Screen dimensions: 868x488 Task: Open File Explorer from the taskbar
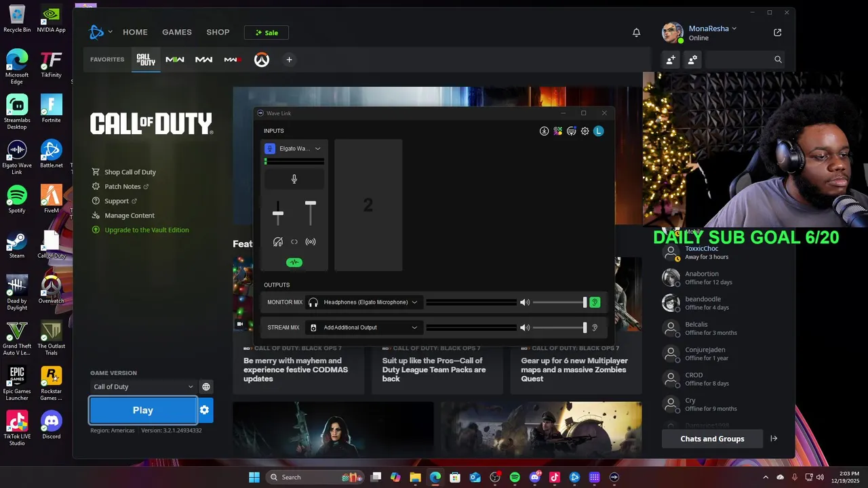pos(415,477)
